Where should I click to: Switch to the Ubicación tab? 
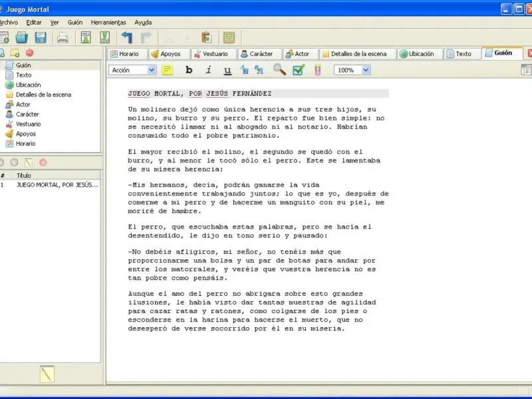tap(420, 54)
